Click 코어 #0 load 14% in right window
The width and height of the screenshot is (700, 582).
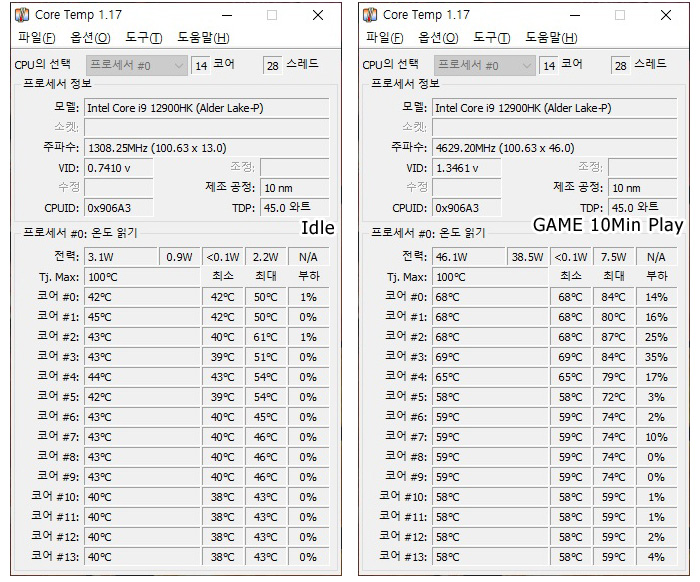pyautogui.click(x=656, y=297)
